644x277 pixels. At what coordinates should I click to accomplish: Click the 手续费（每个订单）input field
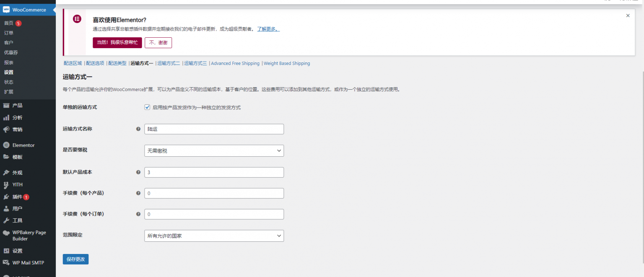click(214, 214)
